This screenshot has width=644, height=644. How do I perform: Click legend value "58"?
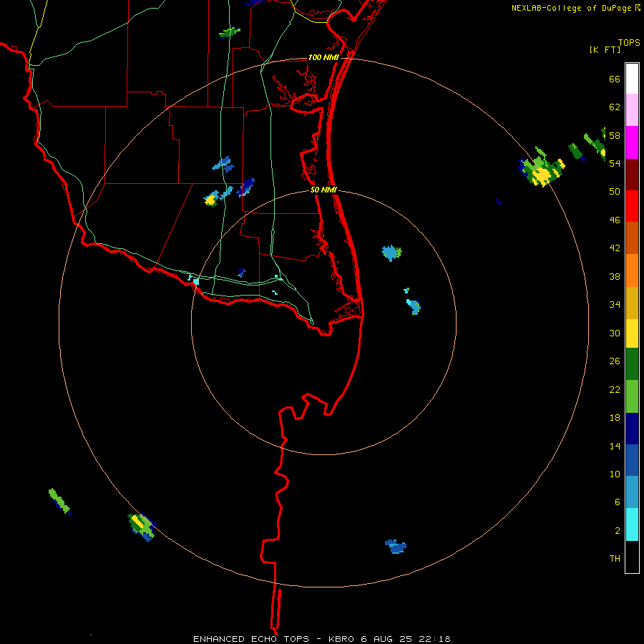615,135
